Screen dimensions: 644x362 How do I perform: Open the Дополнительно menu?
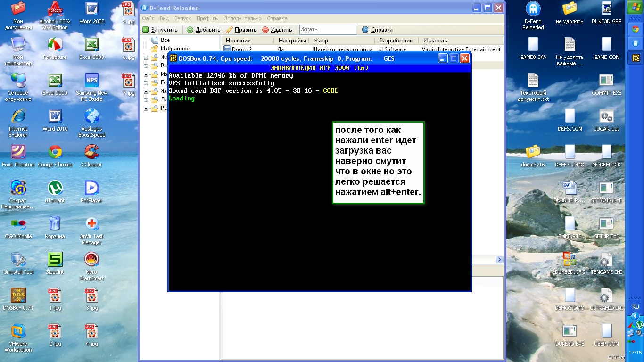point(242,18)
